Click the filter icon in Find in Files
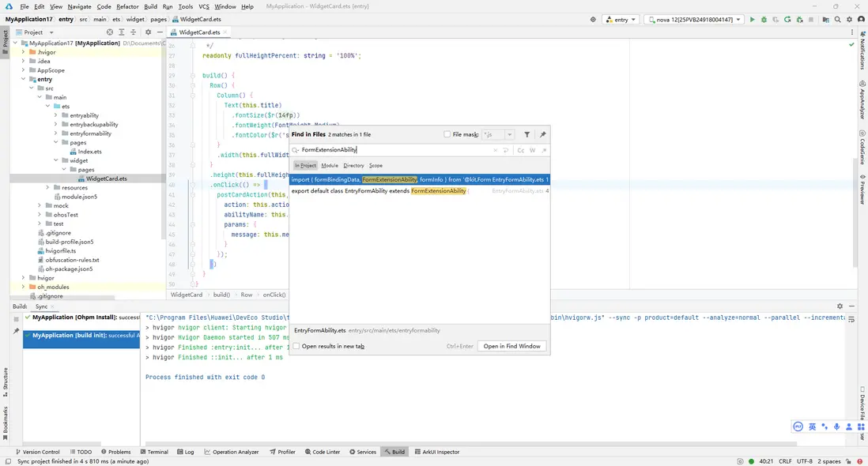 (x=527, y=135)
